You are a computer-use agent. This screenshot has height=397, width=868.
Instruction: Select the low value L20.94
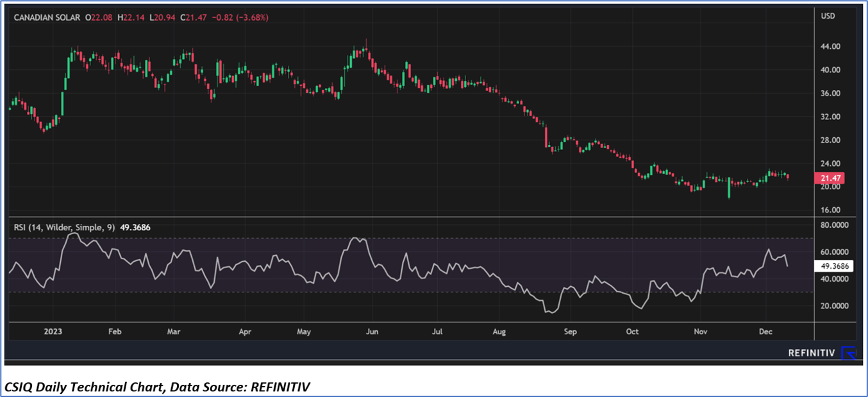163,17
